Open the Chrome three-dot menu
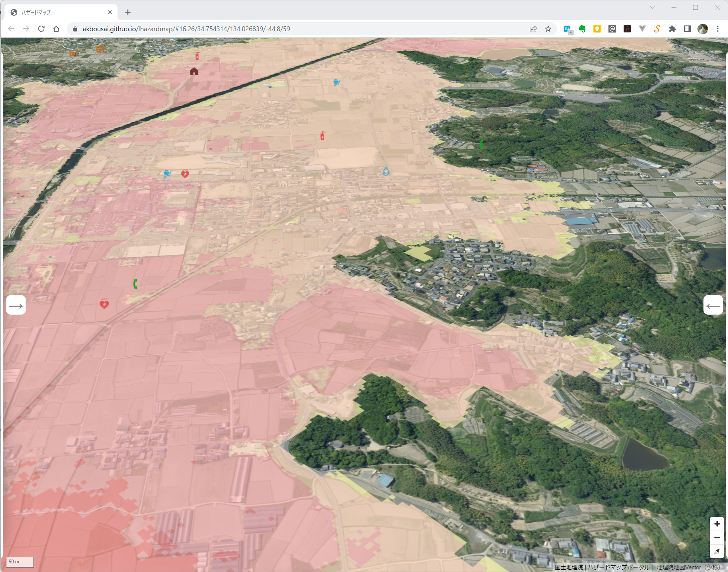The height and width of the screenshot is (572, 728). pyautogui.click(x=718, y=29)
